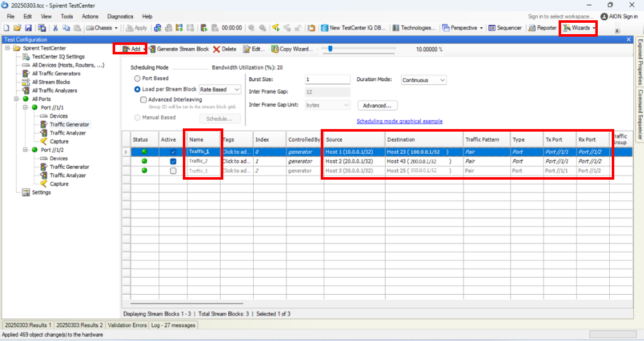
Task: Open the Duration Mode Continuous dropdown
Action: [423, 80]
